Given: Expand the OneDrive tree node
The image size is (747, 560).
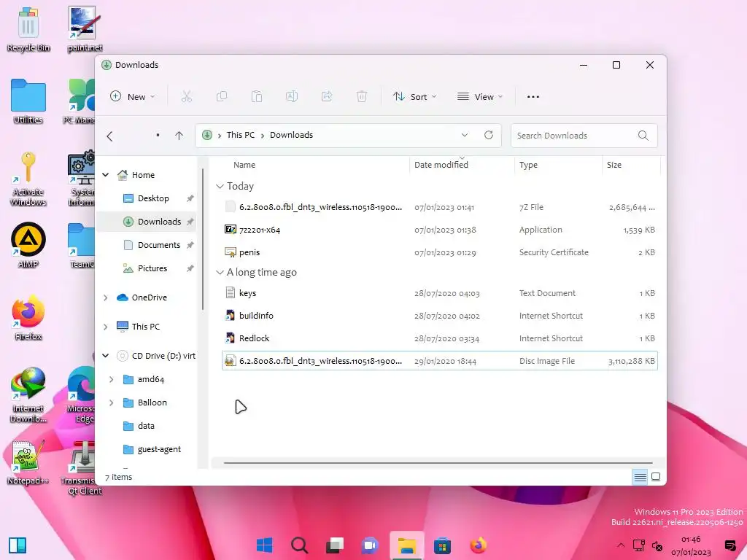Looking at the screenshot, I should pyautogui.click(x=106, y=297).
